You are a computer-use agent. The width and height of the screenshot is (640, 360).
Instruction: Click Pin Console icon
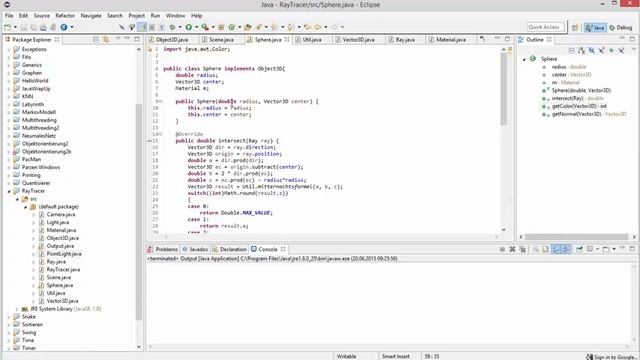tap(579, 249)
